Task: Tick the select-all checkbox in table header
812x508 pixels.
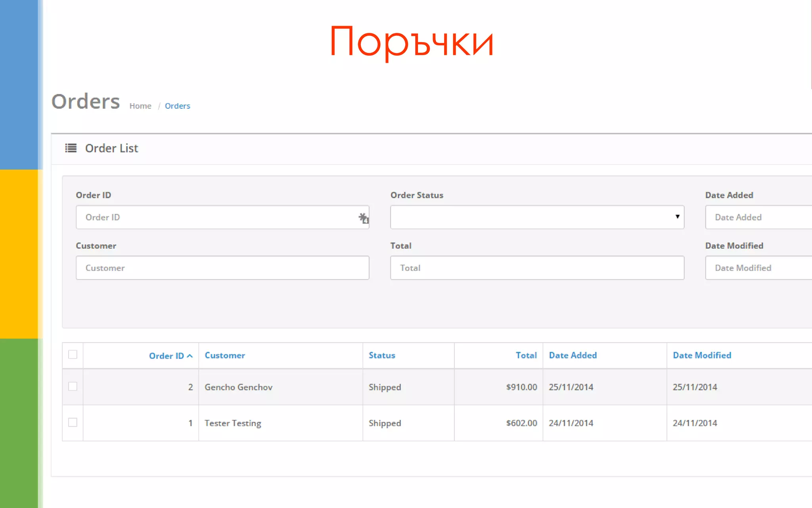Action: (x=73, y=354)
